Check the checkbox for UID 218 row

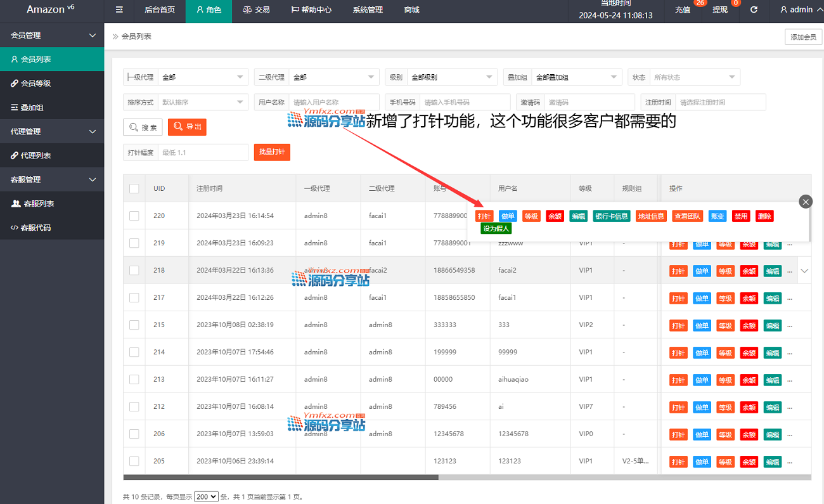[x=134, y=270]
